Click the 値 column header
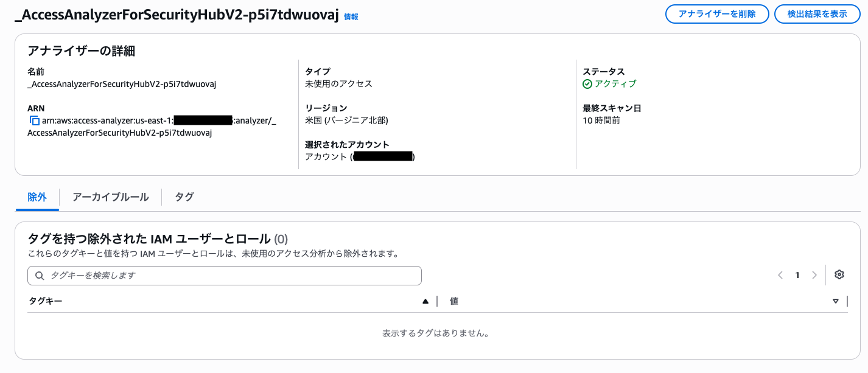Image resolution: width=868 pixels, height=373 pixels. coord(454,301)
